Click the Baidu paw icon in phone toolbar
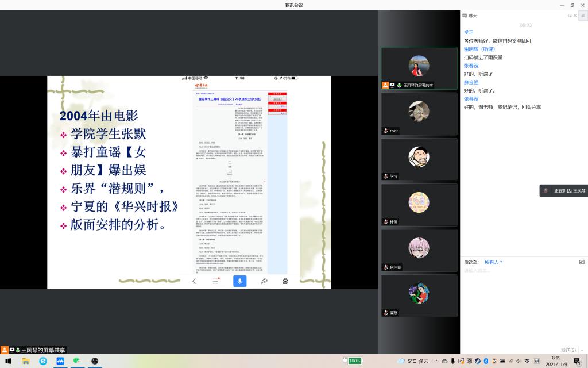588x368 pixels. pyautogui.click(x=285, y=281)
